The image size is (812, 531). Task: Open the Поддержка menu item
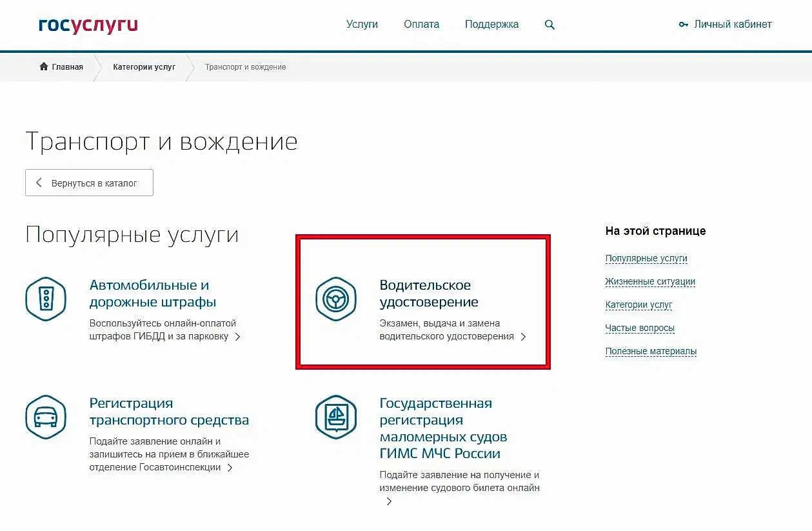[x=491, y=25]
